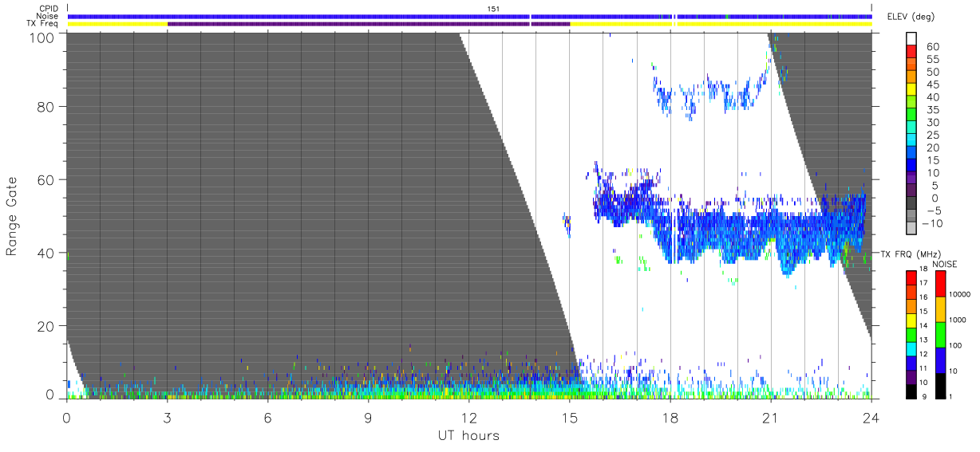Click the 1000 label on the NOISE legend

click(x=958, y=320)
